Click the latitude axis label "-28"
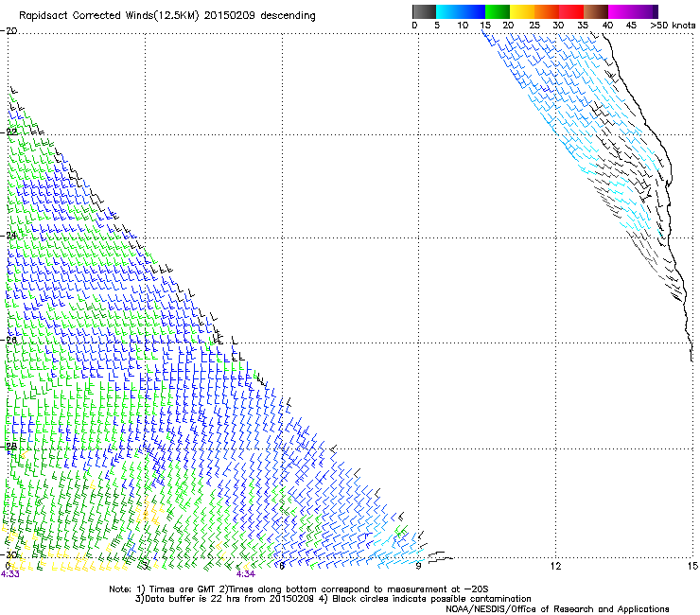 pos(9,446)
